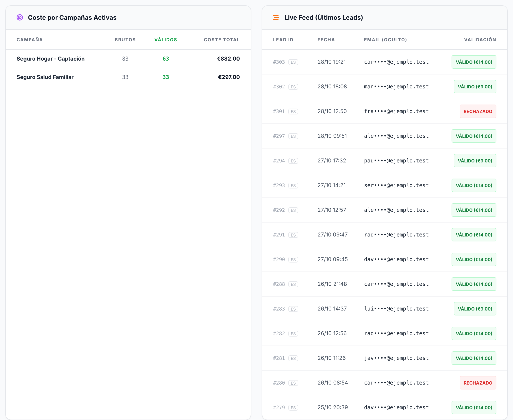Click the date 27/10 09:45

pos(333,259)
